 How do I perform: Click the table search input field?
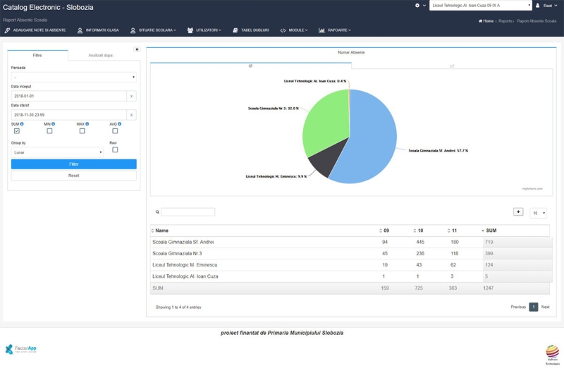pos(188,212)
